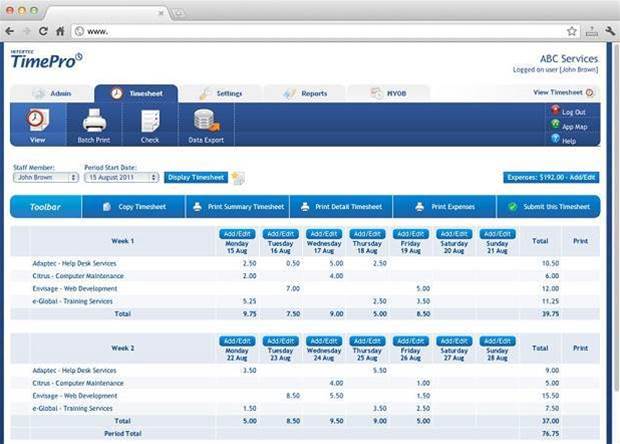The image size is (620, 444).
Task: Open the Check timesheet icon
Action: pyautogui.click(x=150, y=121)
